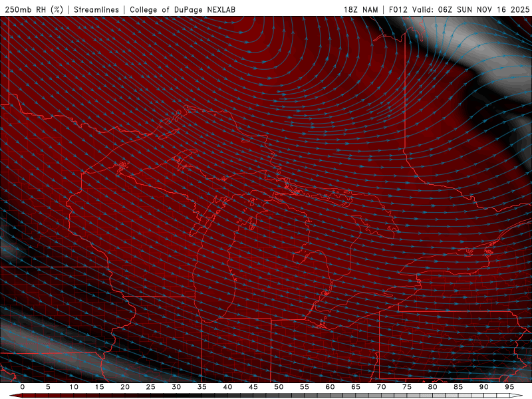Click the '40' label on color scale

click(x=227, y=387)
